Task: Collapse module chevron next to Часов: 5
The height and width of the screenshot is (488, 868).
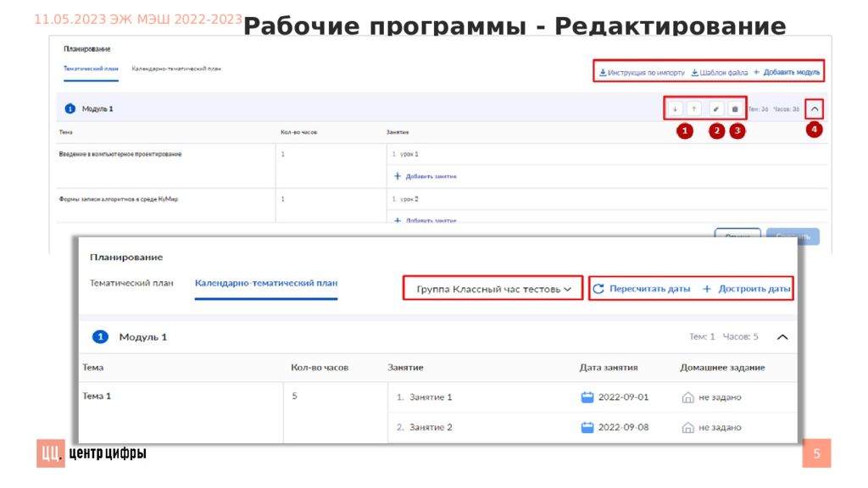Action: coord(782,336)
